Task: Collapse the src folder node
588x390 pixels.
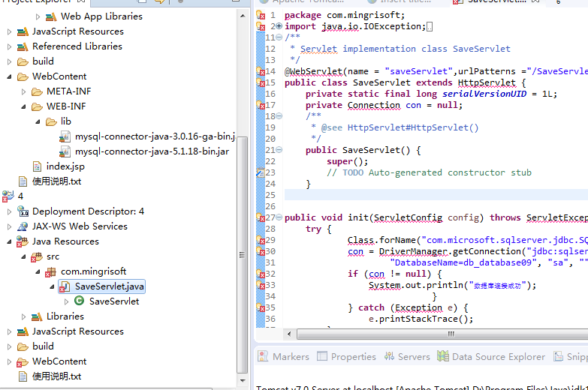Action: pos(23,256)
